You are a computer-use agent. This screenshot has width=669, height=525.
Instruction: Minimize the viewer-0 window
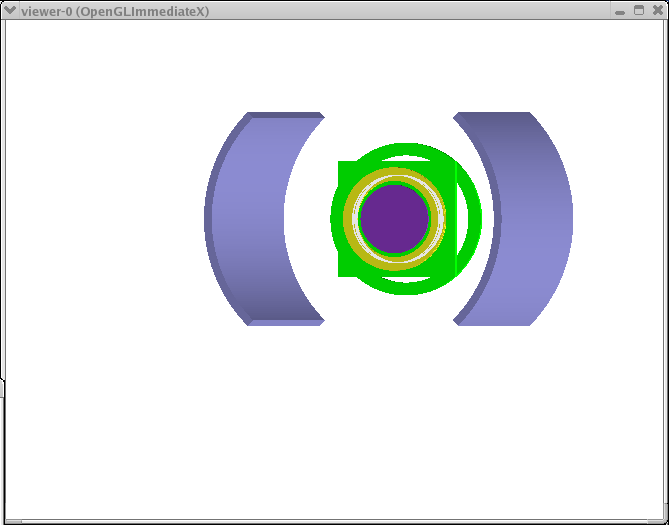click(x=621, y=11)
